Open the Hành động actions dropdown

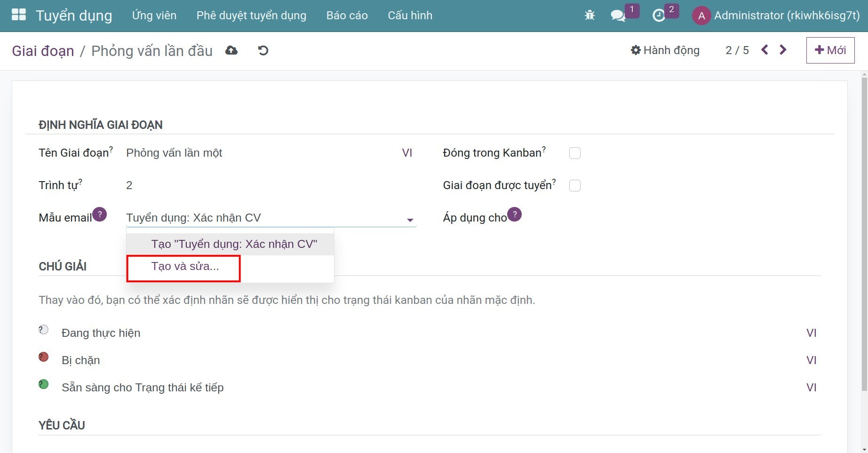point(665,50)
